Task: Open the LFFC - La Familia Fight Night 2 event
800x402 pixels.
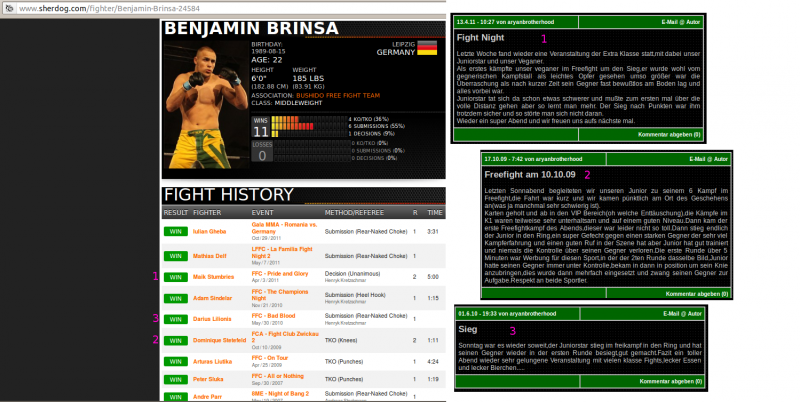Action: pos(282,253)
